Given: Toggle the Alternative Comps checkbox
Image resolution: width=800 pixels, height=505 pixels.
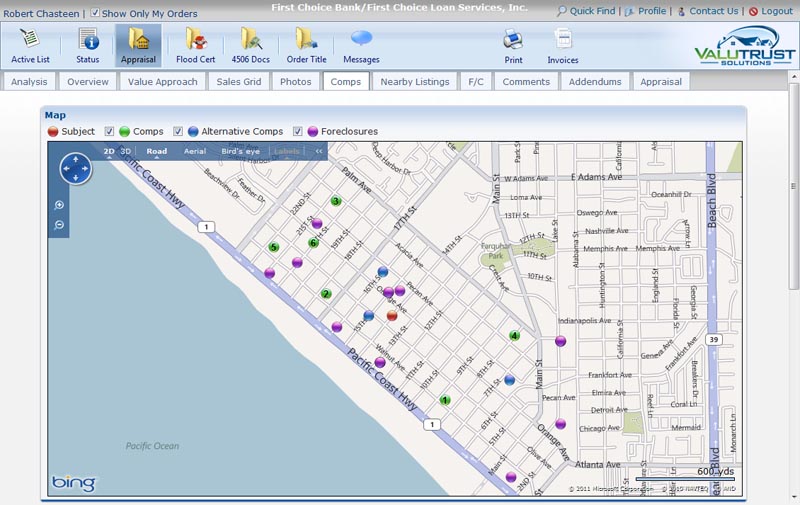Looking at the screenshot, I should tap(178, 131).
